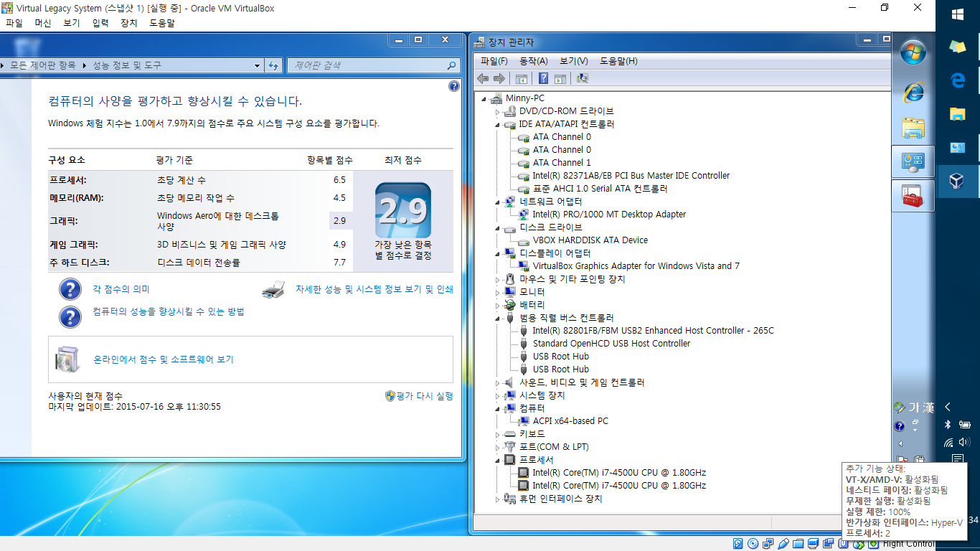The height and width of the screenshot is (551, 980).
Task: Click the scan for hardware changes toolbar icon
Action: pos(583,78)
